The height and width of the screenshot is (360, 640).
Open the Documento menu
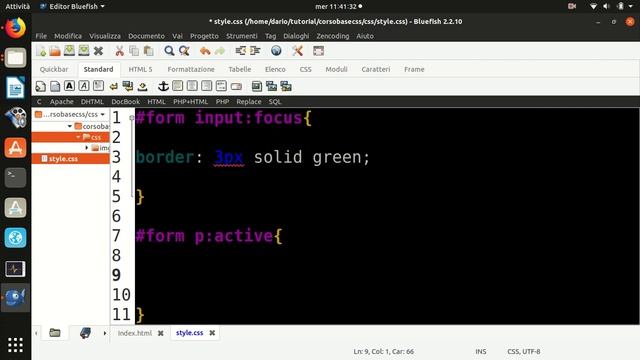click(x=147, y=36)
